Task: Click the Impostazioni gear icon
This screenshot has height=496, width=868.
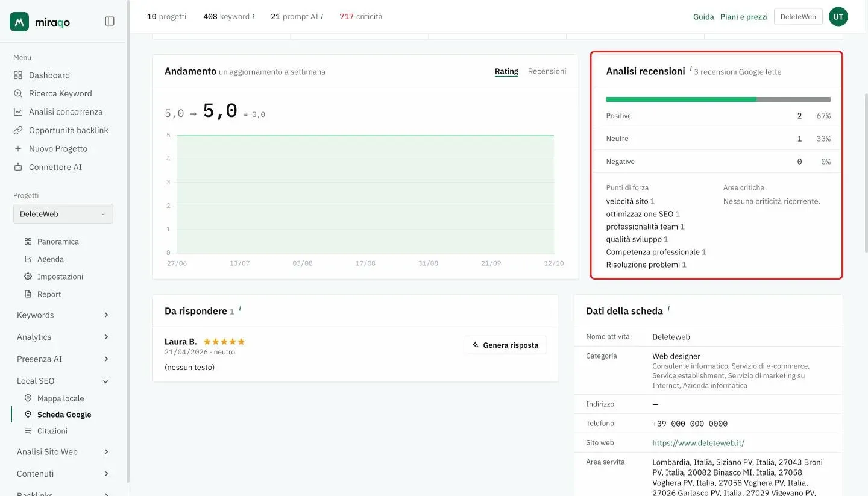Action: point(28,277)
